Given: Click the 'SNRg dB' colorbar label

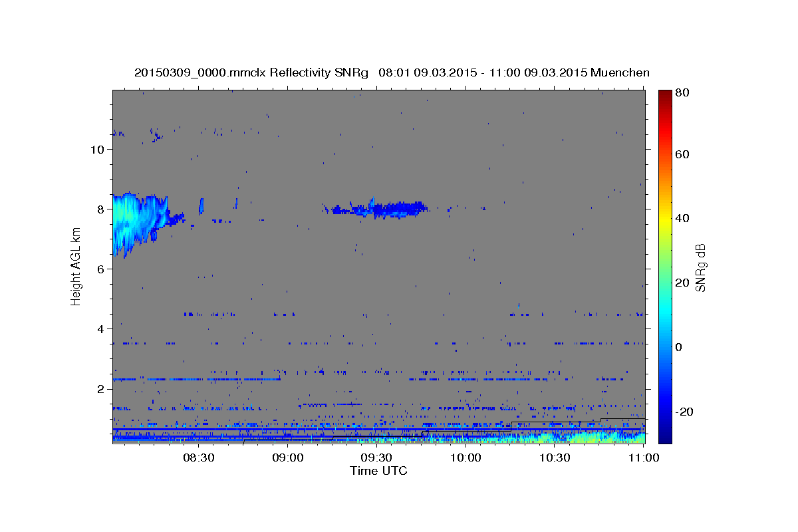Looking at the screenshot, I should pyautogui.click(x=700, y=267).
